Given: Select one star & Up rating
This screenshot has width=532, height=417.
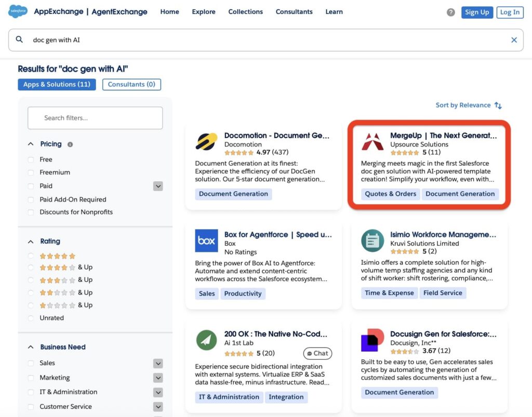Looking at the screenshot, I should [x=31, y=305].
